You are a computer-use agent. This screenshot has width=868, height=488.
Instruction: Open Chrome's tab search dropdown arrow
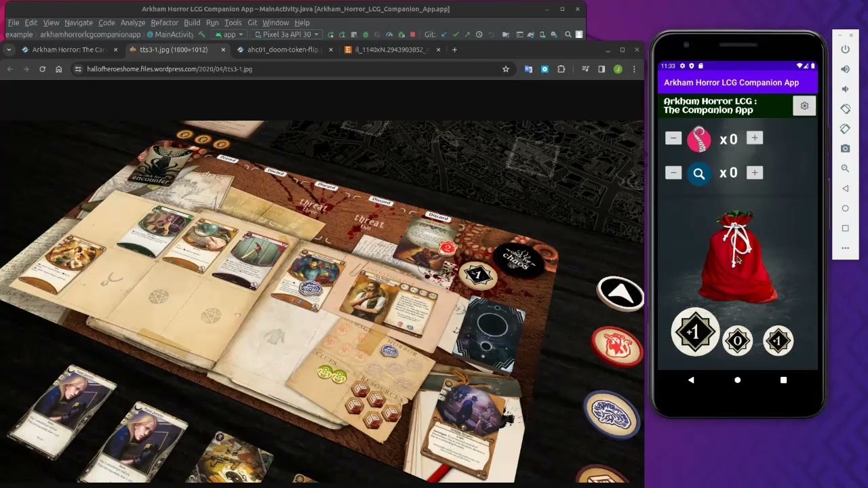click(x=9, y=49)
